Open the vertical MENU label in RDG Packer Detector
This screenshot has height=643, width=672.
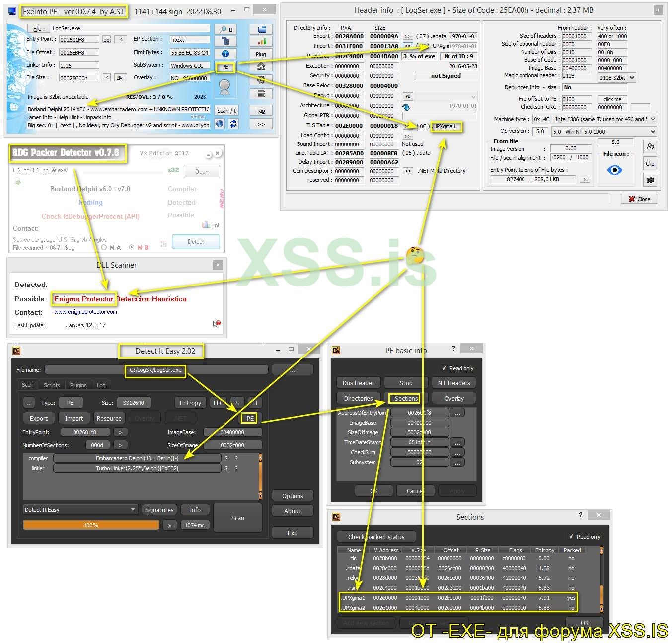pos(221,198)
